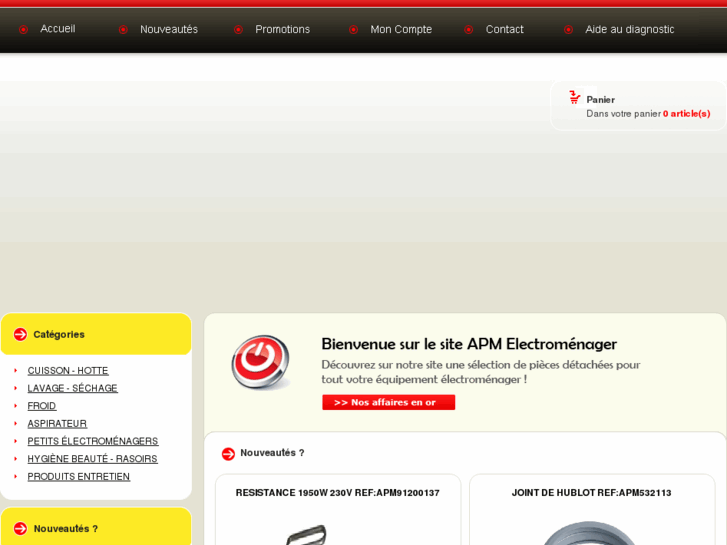Click the sidebar Nouveautés ? header

96,526
